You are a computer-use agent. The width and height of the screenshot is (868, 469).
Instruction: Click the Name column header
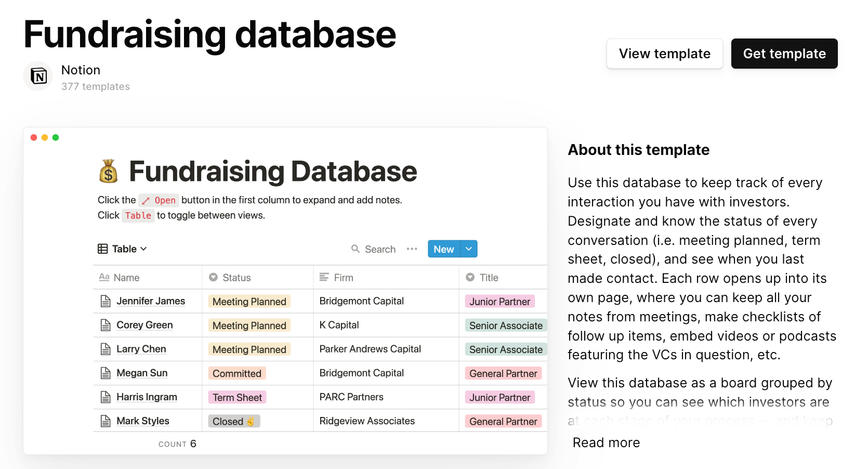point(126,278)
